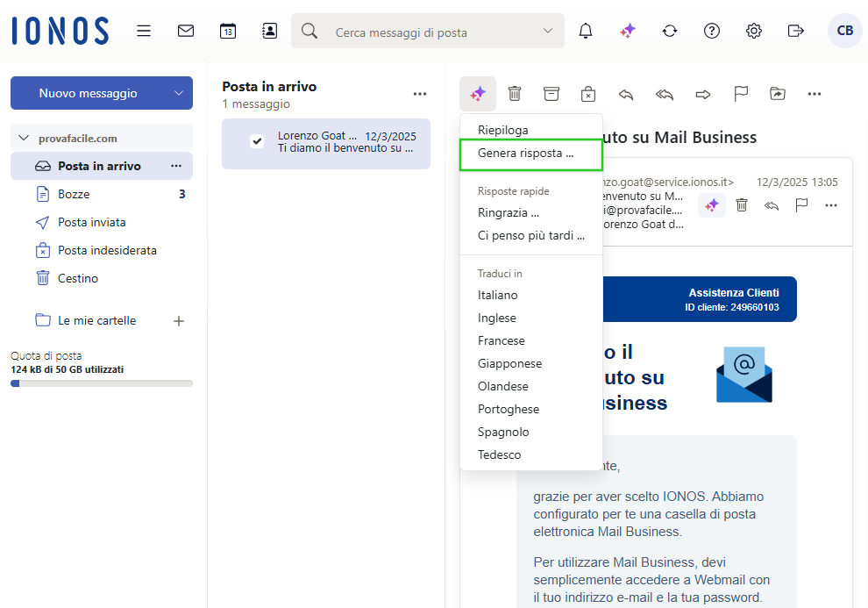The width and height of the screenshot is (868, 608).
Task: Mark message as spam in toolbar
Action: pos(588,94)
